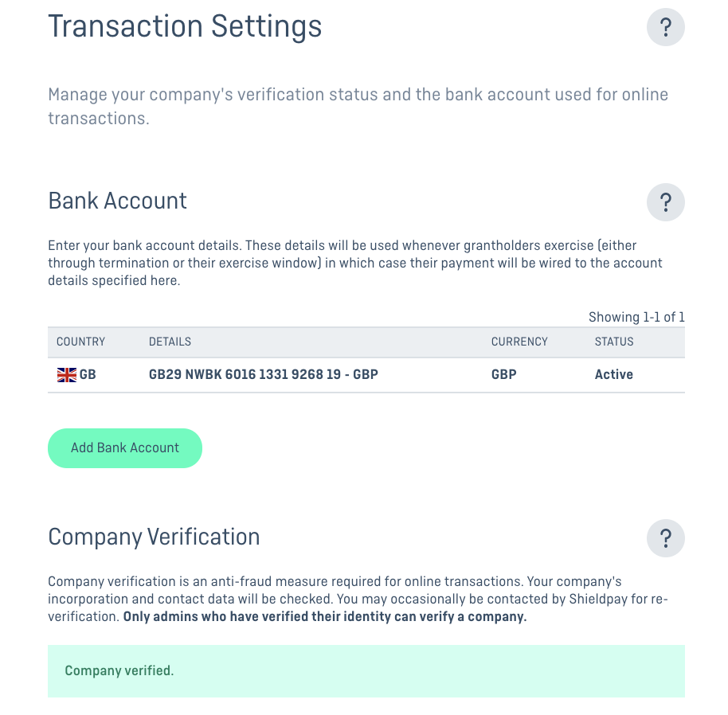Click the Company verified green banner
Viewport: 728px width, 715px height.
click(366, 671)
